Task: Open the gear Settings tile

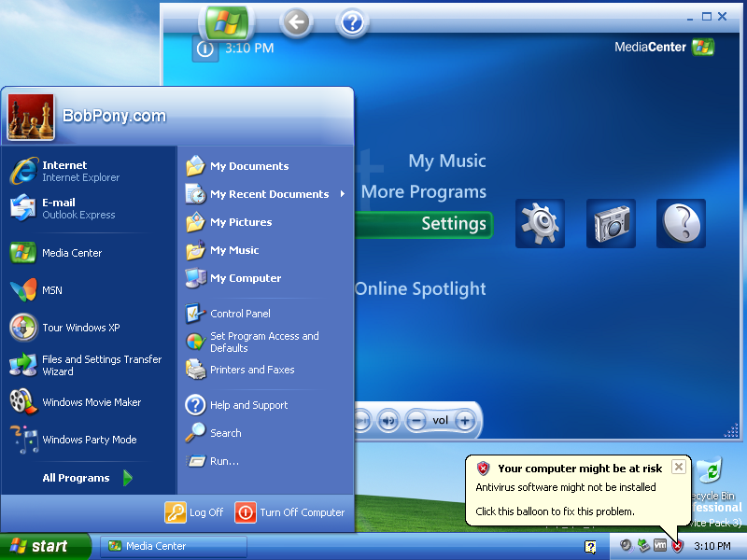Action: (540, 223)
